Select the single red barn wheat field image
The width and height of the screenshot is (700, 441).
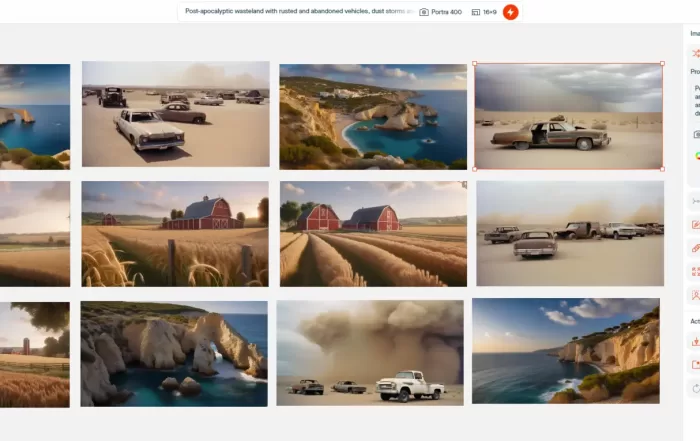(175, 233)
